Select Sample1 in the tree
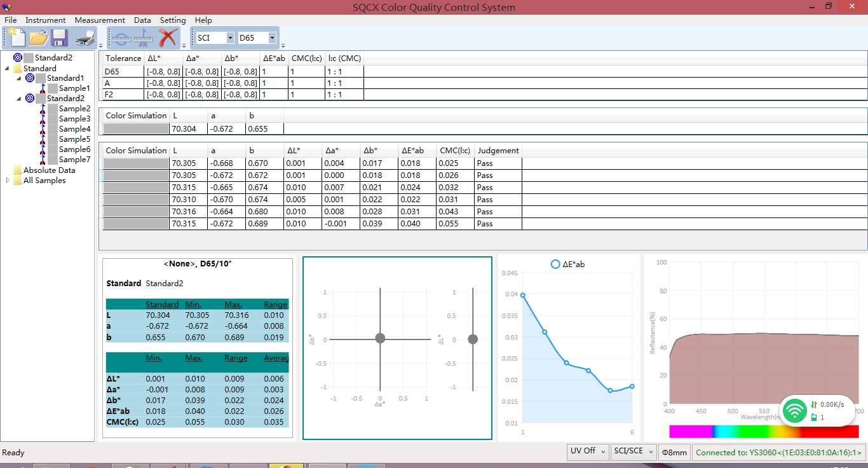The height and width of the screenshot is (468, 868). 74,88
